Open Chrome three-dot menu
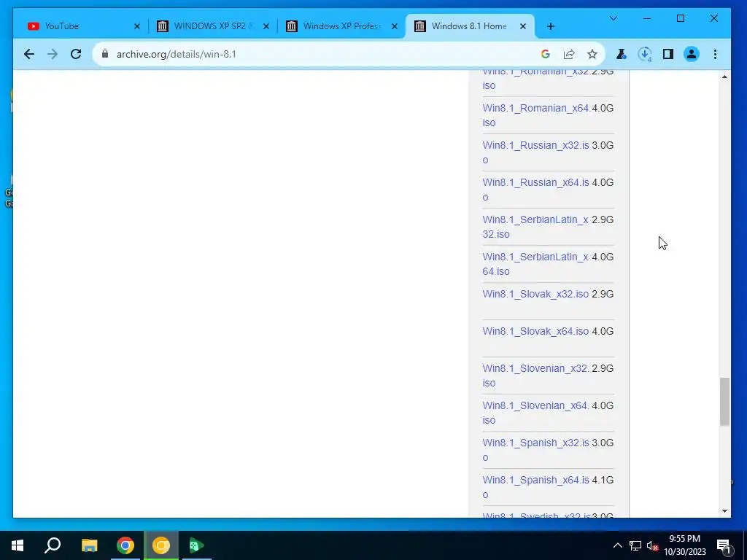Viewport: 747px width, 560px height. pos(715,54)
